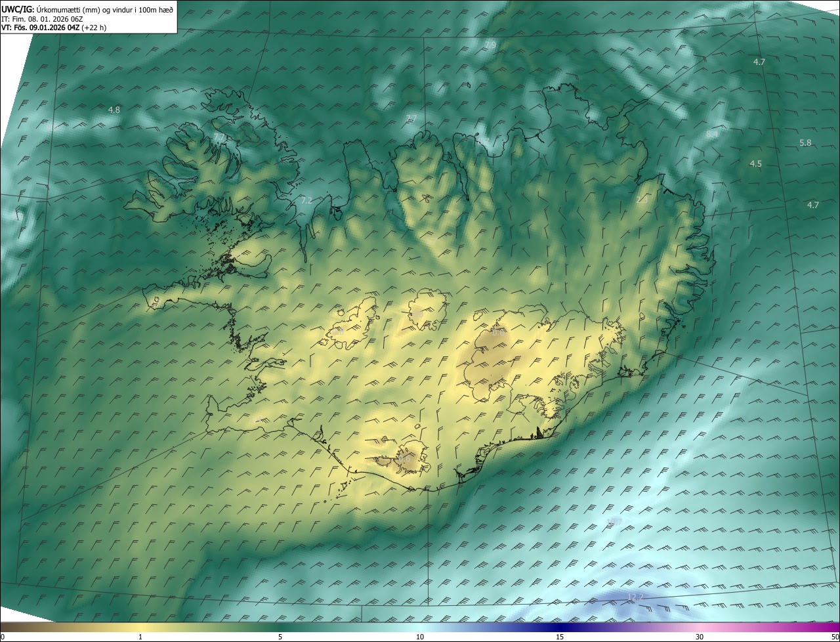Screen dimensions: 840x642
Task: Click the '0' tick label on the colour scale
Action: (3, 637)
